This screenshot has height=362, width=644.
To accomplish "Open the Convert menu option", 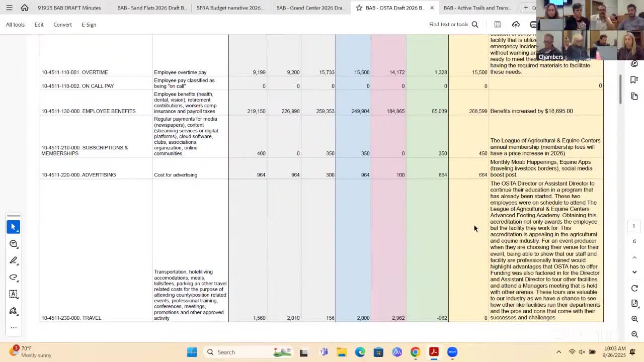I will pos(62,24).
